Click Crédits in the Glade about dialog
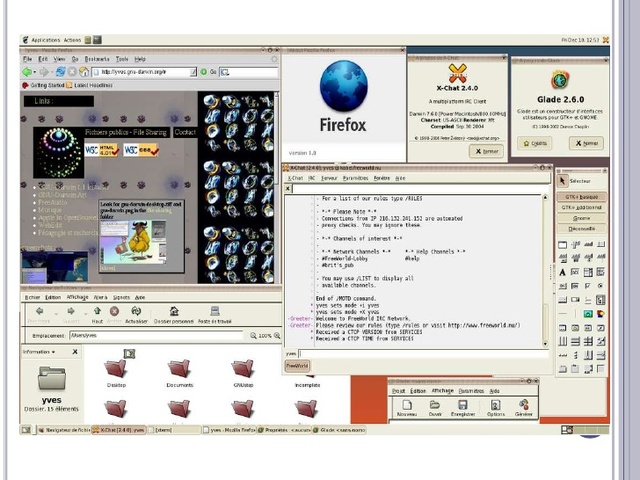 [535, 143]
